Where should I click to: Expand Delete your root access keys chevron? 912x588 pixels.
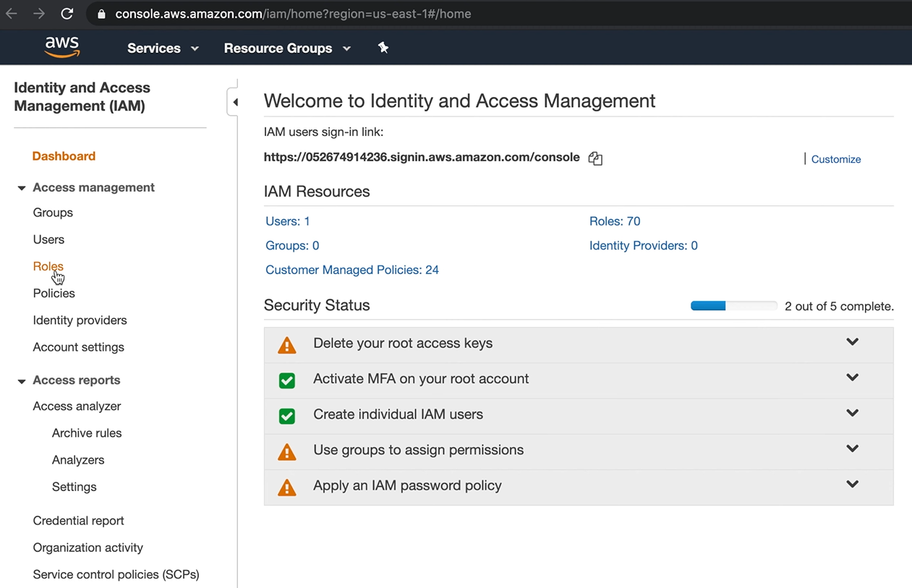852,342
